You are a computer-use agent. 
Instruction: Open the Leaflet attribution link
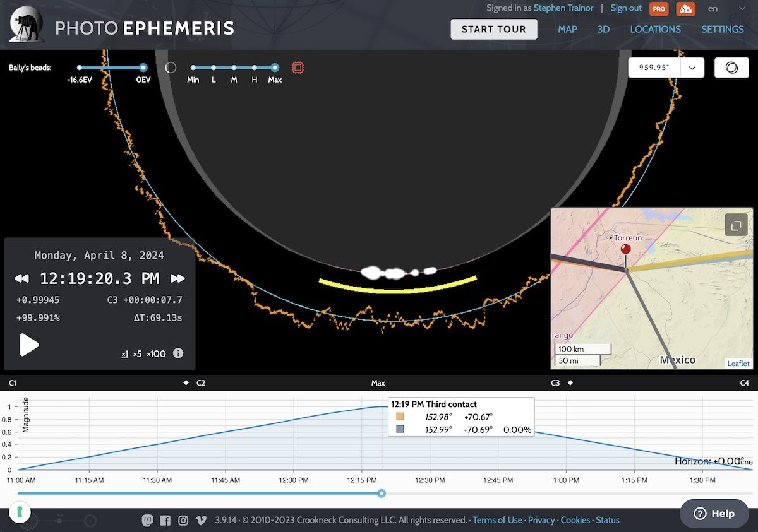pyautogui.click(x=738, y=364)
